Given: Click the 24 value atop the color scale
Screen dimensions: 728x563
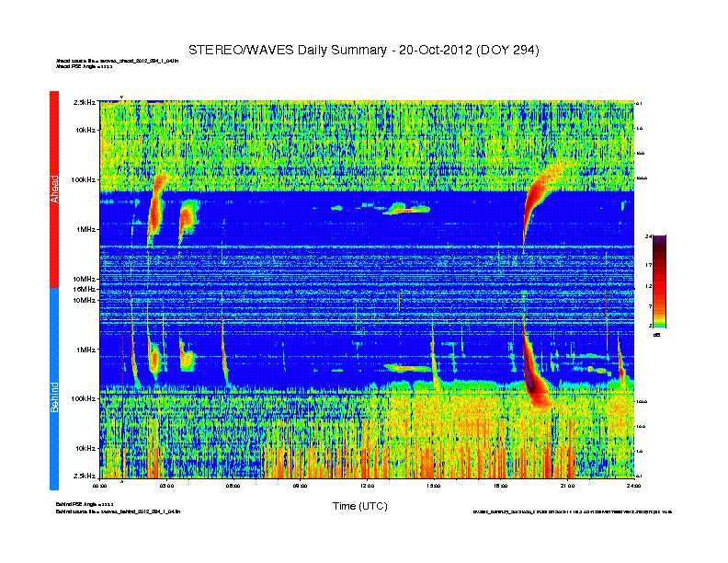Looking at the screenshot, I should pos(649,237).
